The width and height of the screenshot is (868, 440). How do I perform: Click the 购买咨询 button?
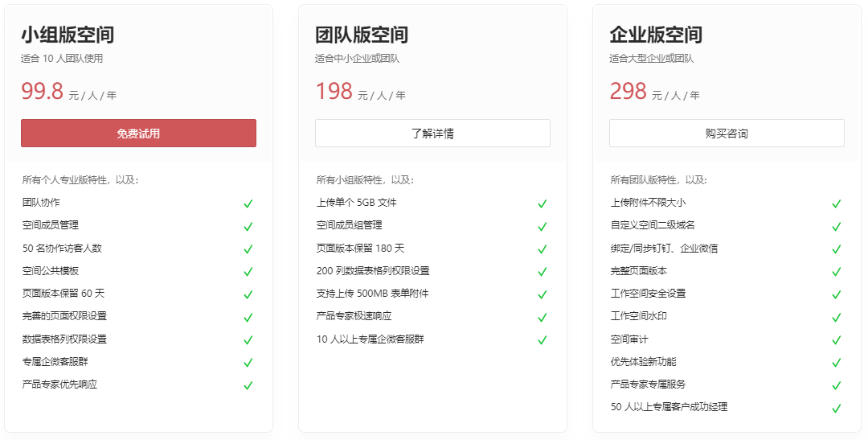pos(727,133)
